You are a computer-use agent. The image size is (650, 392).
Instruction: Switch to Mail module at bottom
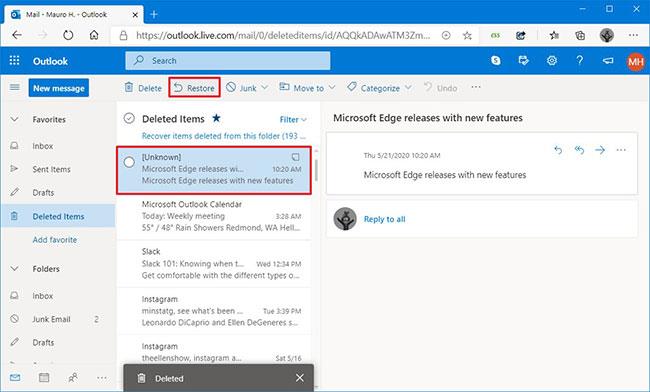[15, 377]
